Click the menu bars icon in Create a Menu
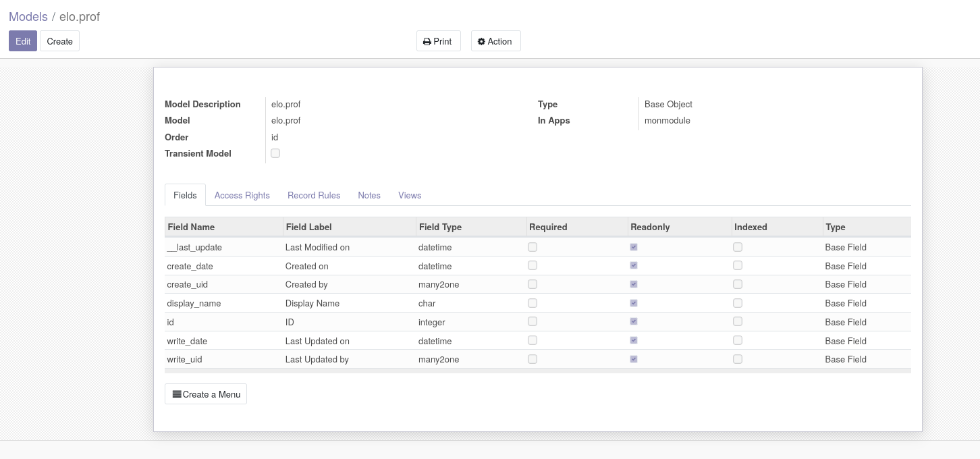980x459 pixels. pyautogui.click(x=177, y=394)
